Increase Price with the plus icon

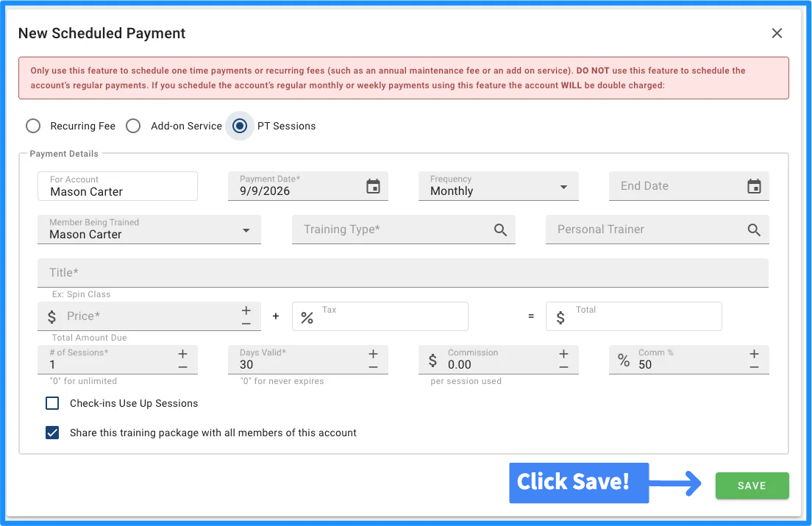click(x=246, y=310)
